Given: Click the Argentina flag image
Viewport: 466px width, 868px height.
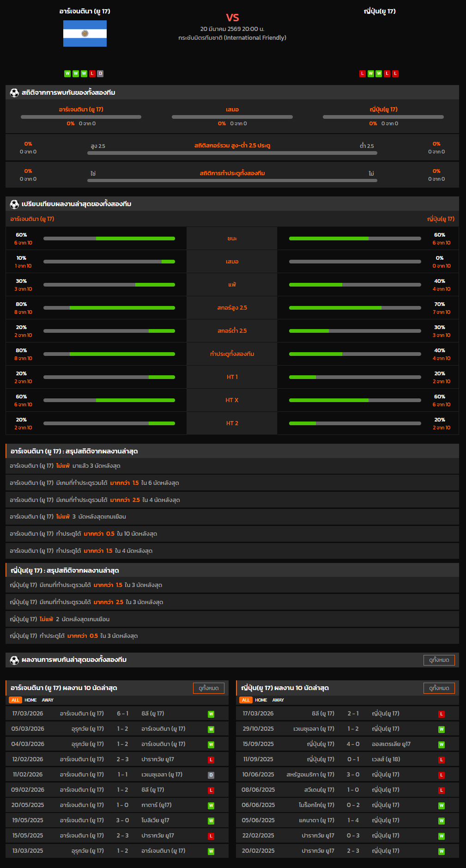Looking at the screenshot, I should click(x=85, y=33).
